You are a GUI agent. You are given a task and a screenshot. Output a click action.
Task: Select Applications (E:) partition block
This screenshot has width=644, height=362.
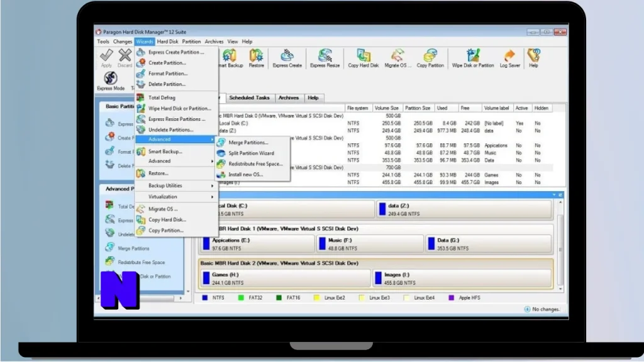coord(257,244)
